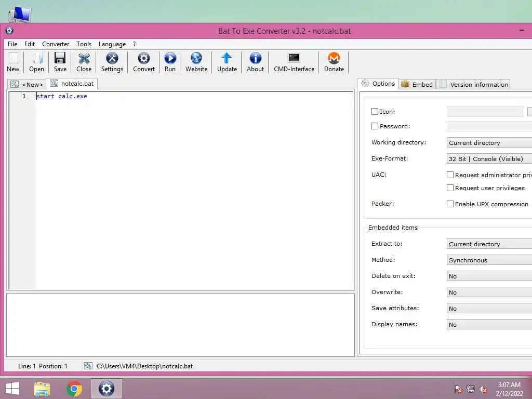Open the Display names dropdown
Screen dimensions: 532x399
[489, 324]
